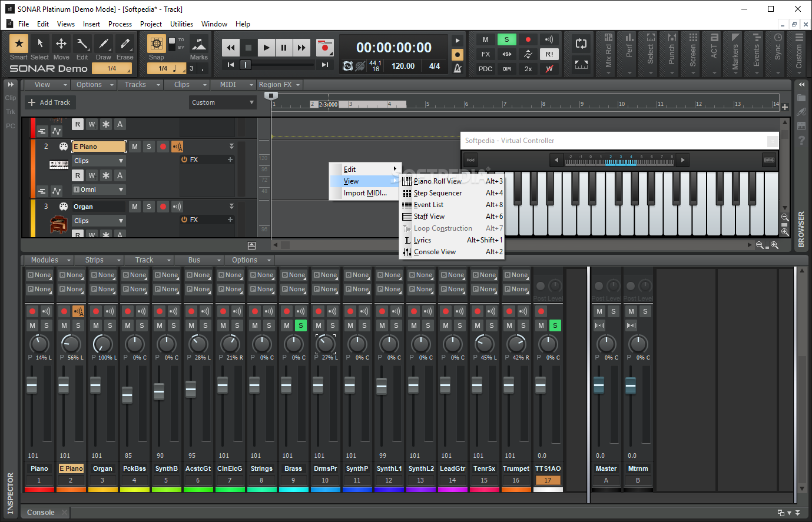Expand the Region FX dropdown
Viewport: 812px width, 522px height.
pyautogui.click(x=280, y=85)
